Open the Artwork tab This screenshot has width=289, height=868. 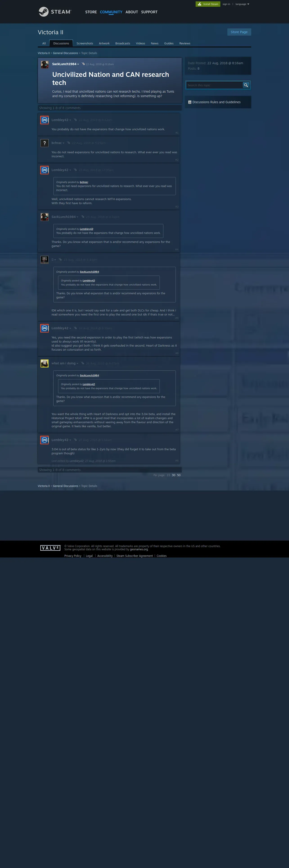click(x=104, y=43)
